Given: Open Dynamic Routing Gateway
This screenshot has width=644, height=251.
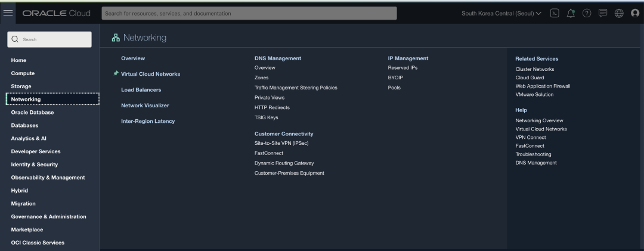Looking at the screenshot, I should 284,163.
